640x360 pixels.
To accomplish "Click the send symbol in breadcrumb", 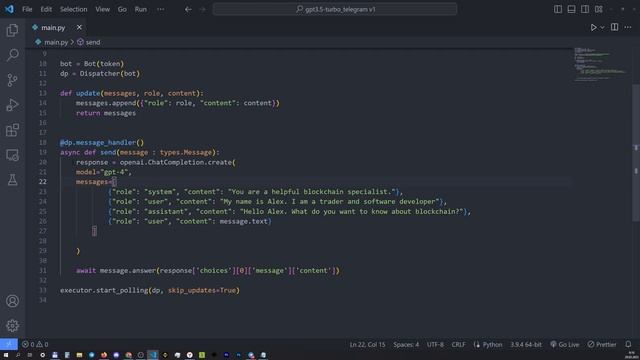I will click(x=93, y=42).
